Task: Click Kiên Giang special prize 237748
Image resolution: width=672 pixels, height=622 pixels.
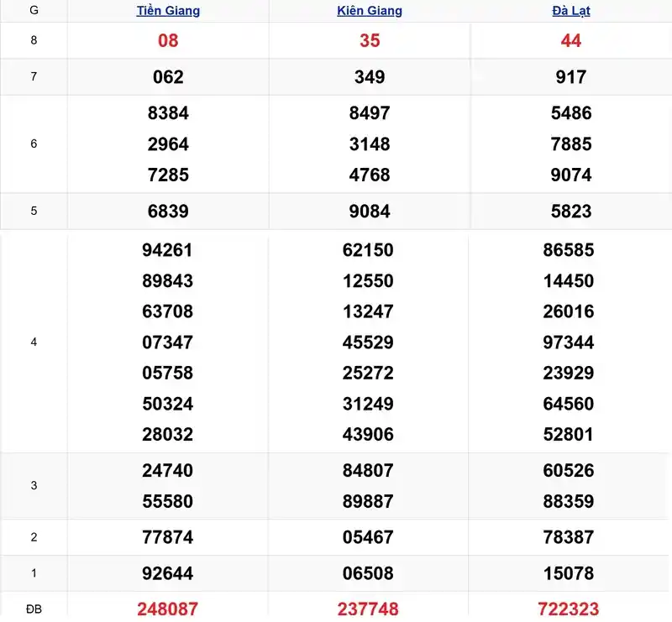Action: tap(368, 609)
